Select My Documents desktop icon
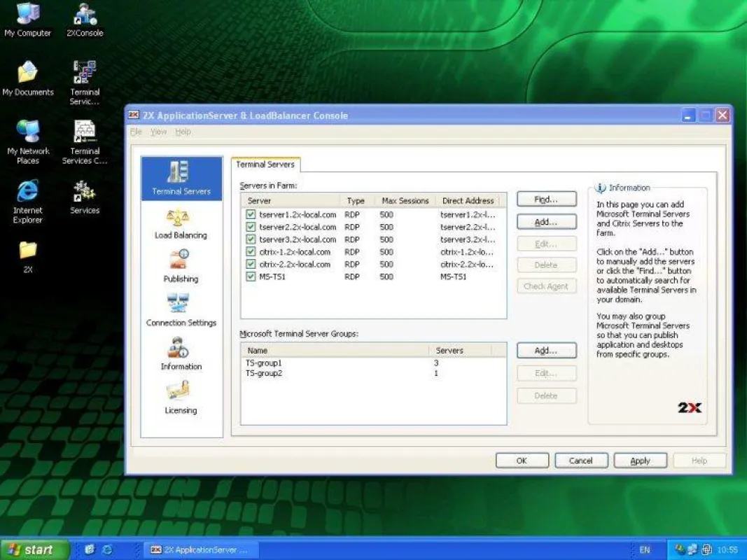 tap(27, 78)
